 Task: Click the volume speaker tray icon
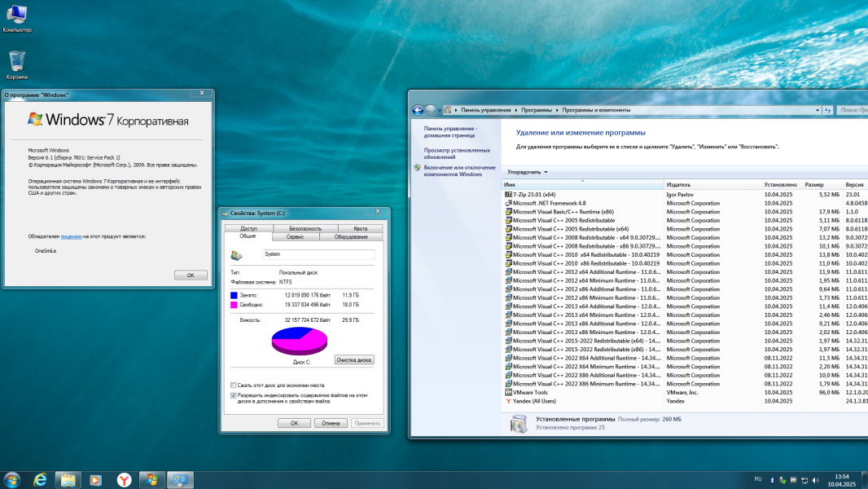pos(815,480)
